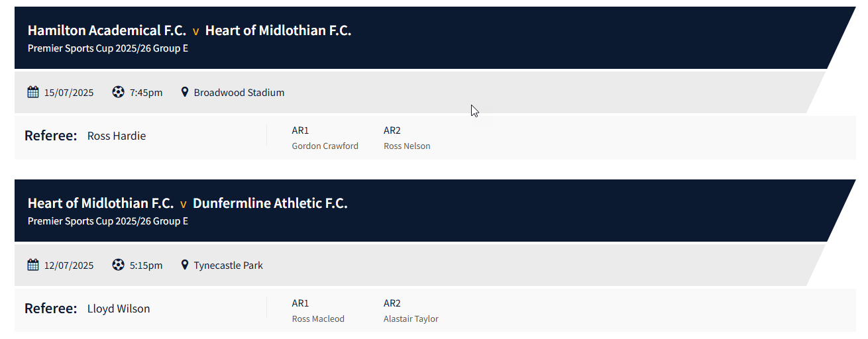868x339 pixels.
Task: Click referee name Ross Hardie
Action: click(x=117, y=136)
